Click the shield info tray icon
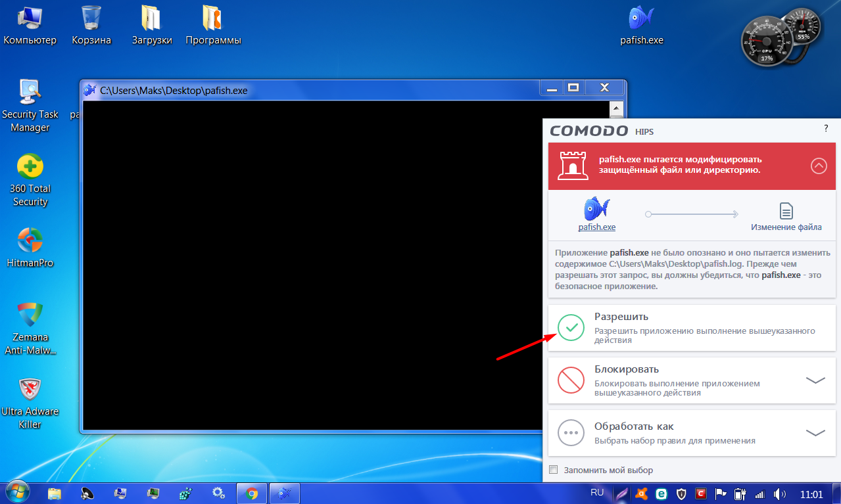 [x=682, y=493]
